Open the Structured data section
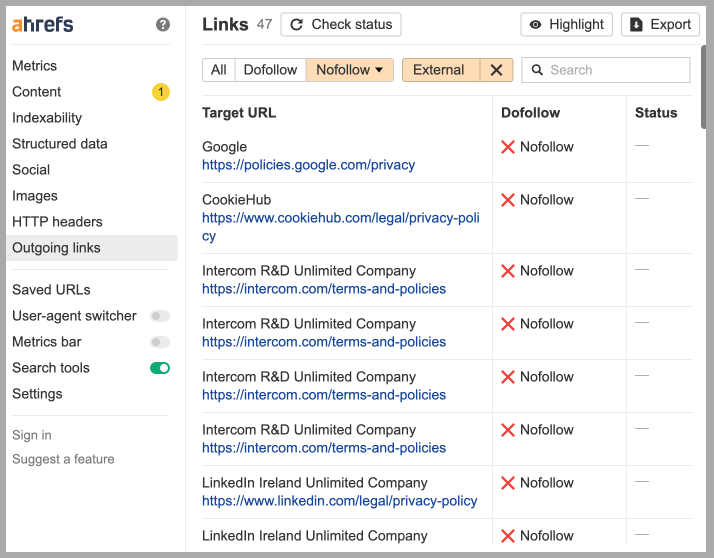The width and height of the screenshot is (714, 558). (x=60, y=143)
